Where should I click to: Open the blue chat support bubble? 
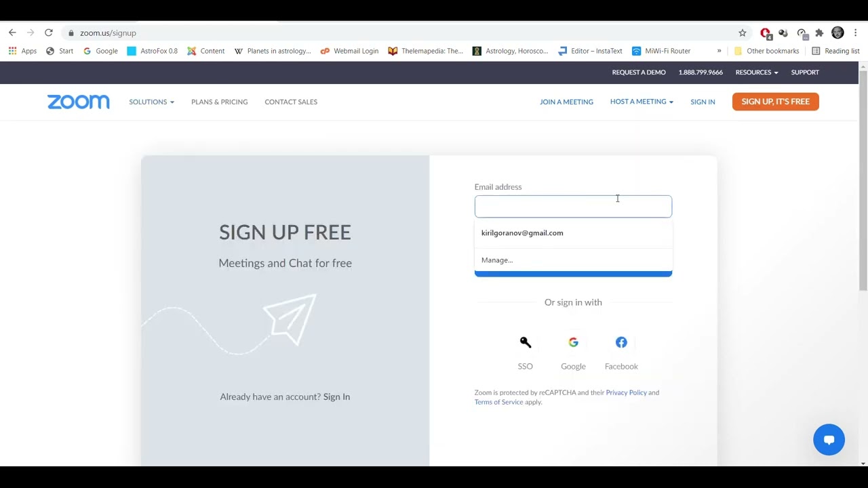[829, 440]
